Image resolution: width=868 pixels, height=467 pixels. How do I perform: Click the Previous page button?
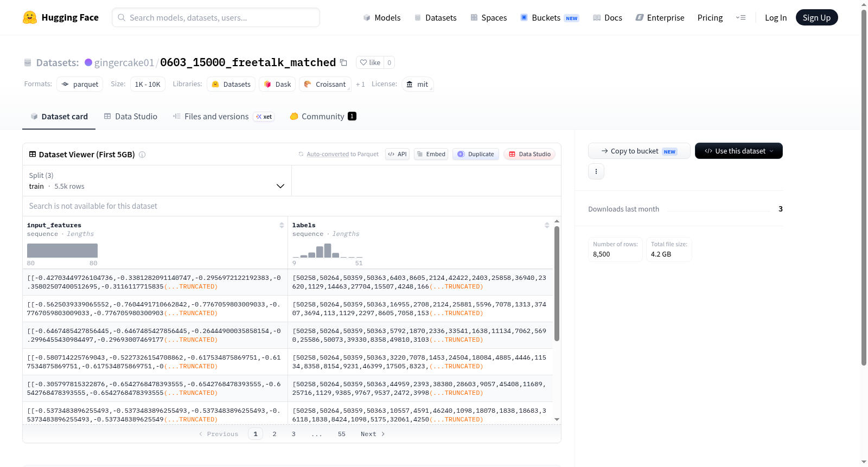coord(219,434)
